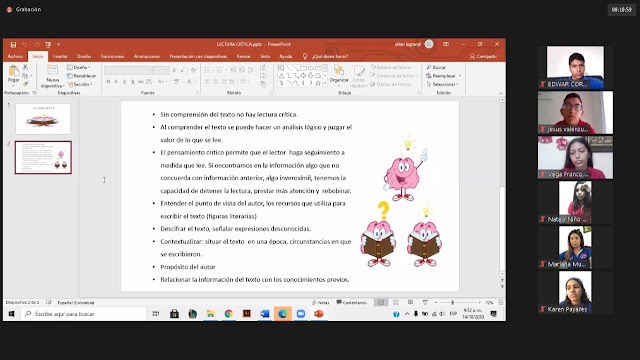Click the Reemplazar button
Viewport: 640px width, 360px height.
click(443, 76)
